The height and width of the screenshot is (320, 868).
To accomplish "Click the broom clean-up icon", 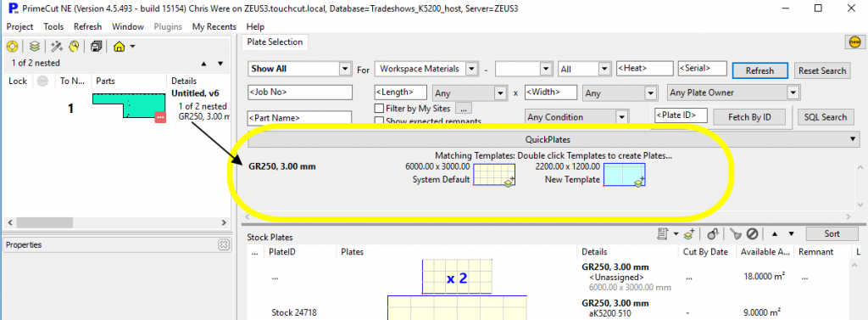I will pos(736,234).
